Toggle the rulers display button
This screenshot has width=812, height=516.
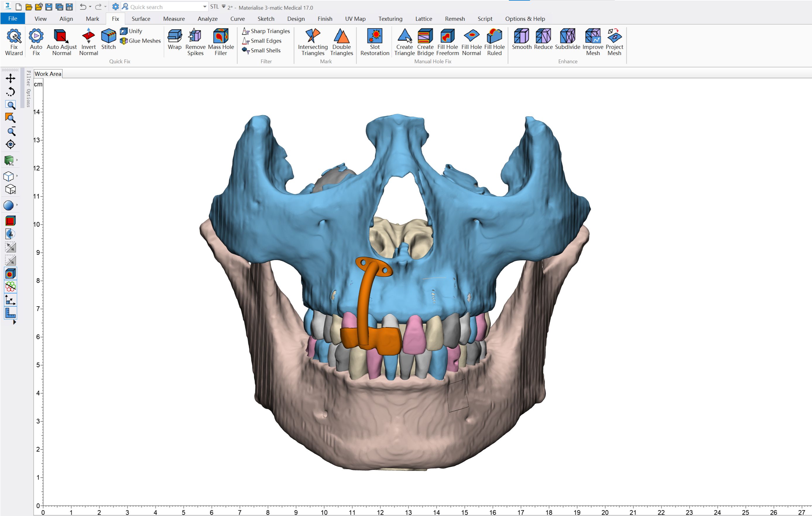pos(11,313)
